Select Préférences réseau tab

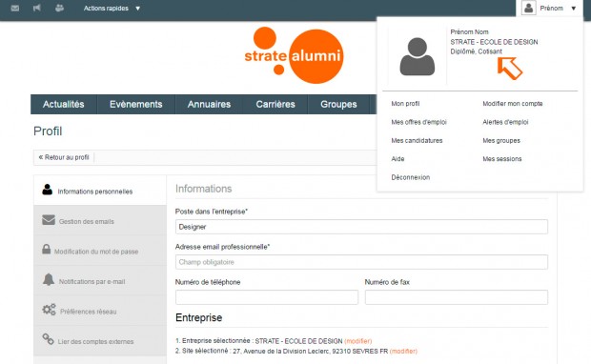pos(100,311)
